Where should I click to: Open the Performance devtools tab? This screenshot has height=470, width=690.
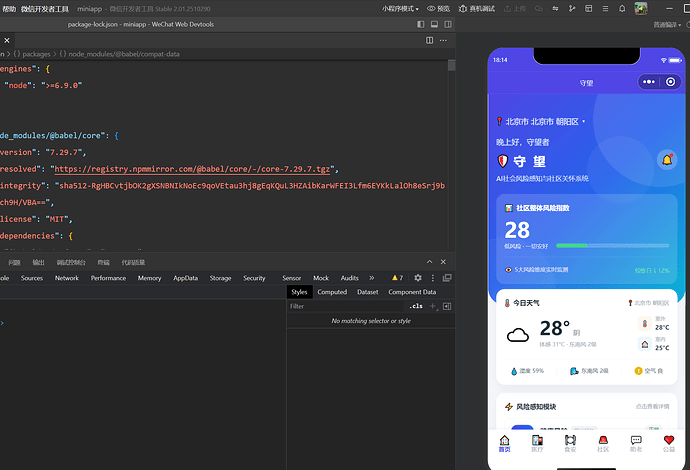tap(108, 278)
